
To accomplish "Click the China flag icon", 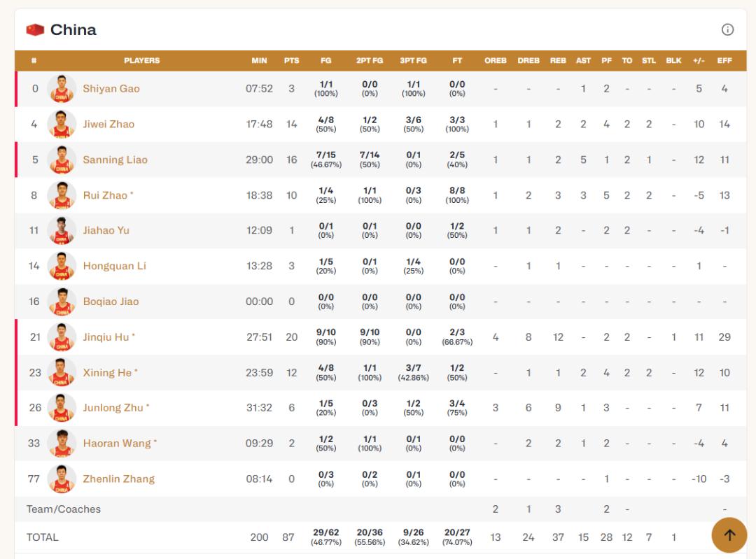I will click(x=35, y=30).
